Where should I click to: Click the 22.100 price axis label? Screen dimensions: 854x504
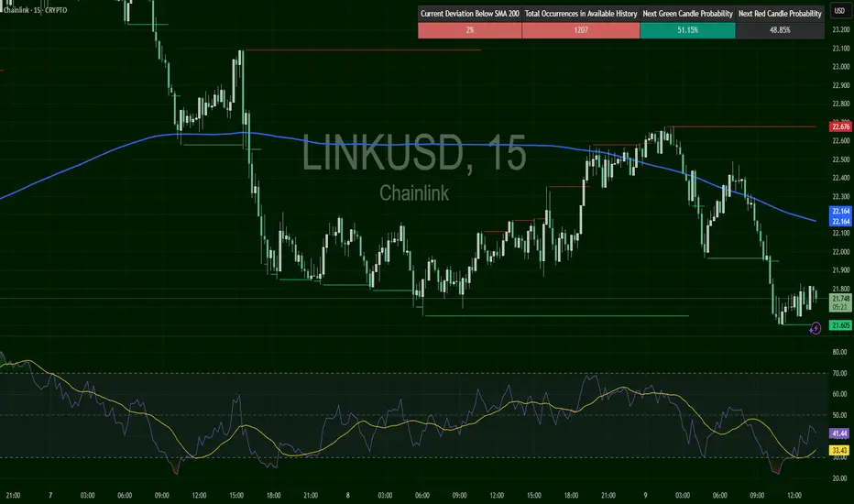click(841, 233)
